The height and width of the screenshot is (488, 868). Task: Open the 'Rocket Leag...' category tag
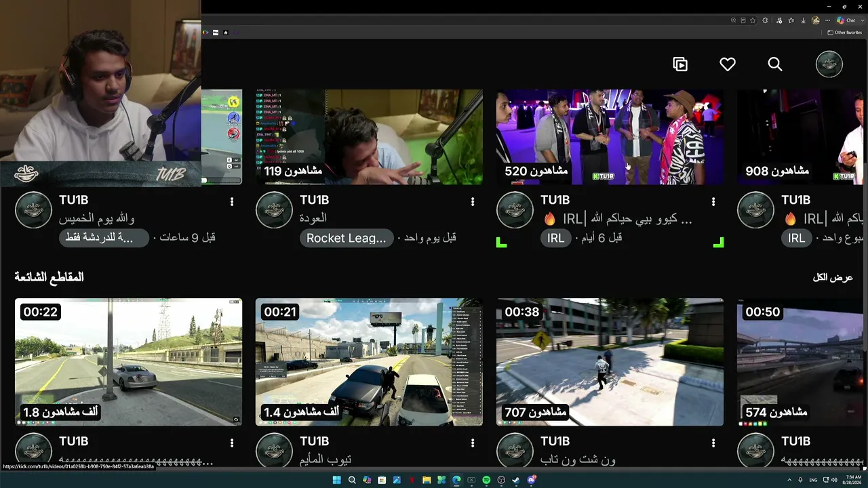(x=346, y=238)
